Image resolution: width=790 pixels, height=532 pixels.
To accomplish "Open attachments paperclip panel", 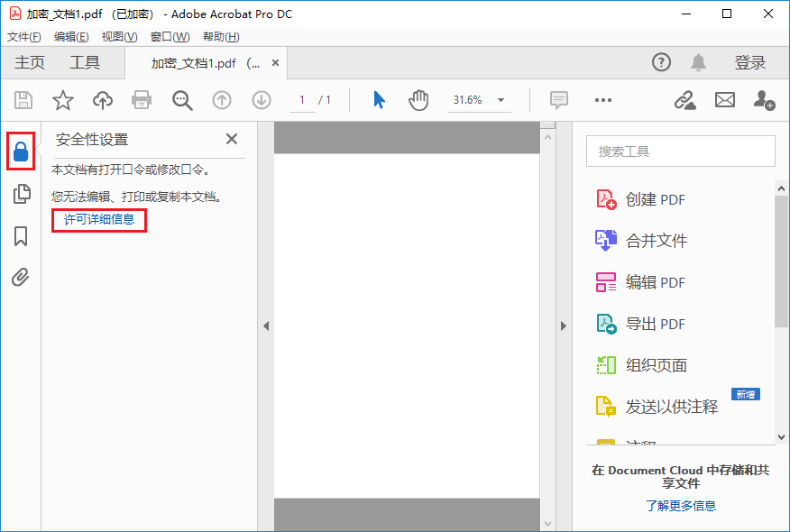I will click(21, 277).
